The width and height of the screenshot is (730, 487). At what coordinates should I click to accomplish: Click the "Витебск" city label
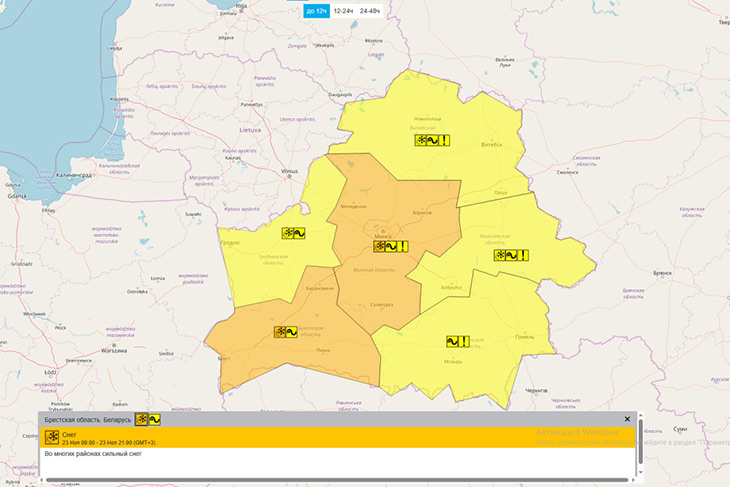[x=492, y=145]
